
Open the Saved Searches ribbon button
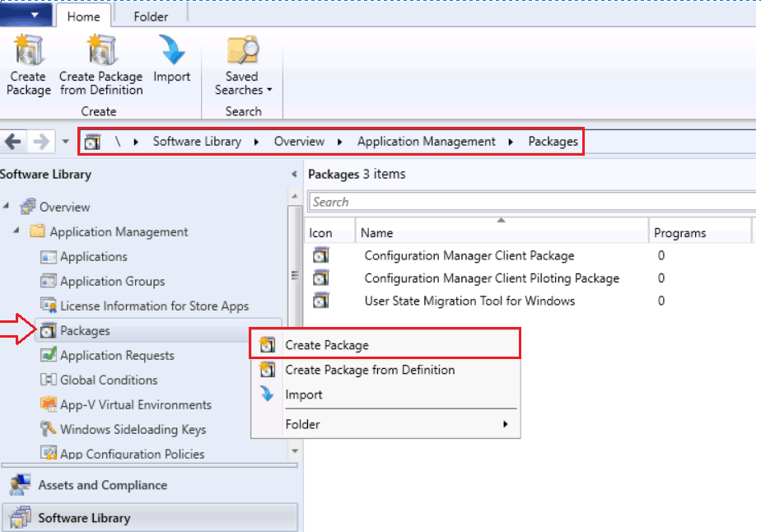243,65
